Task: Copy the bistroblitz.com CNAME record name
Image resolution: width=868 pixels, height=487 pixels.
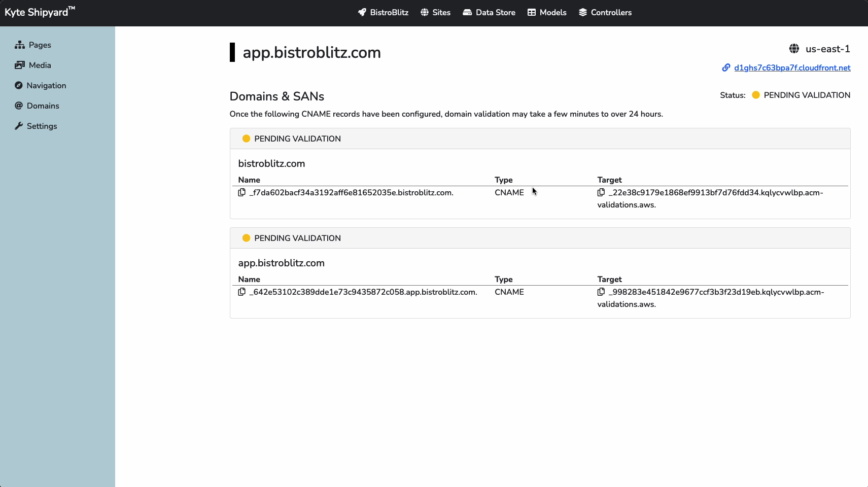Action: (x=241, y=193)
